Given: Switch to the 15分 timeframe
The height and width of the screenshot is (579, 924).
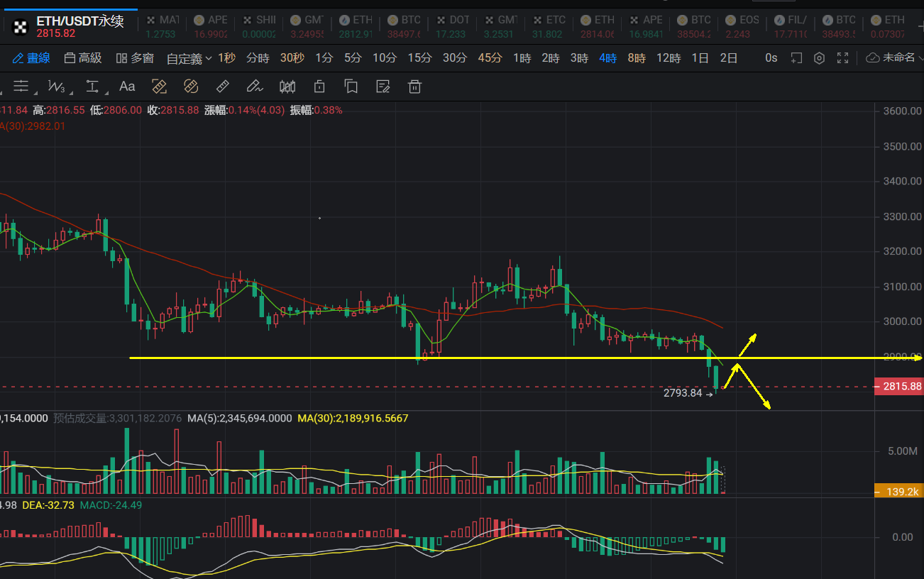Looking at the screenshot, I should [x=419, y=58].
